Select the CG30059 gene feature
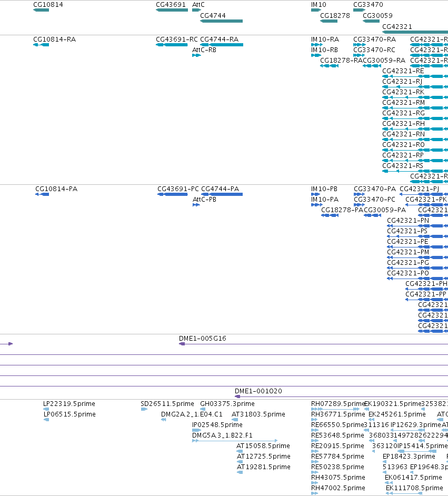448x496 pixels. tap(371, 21)
